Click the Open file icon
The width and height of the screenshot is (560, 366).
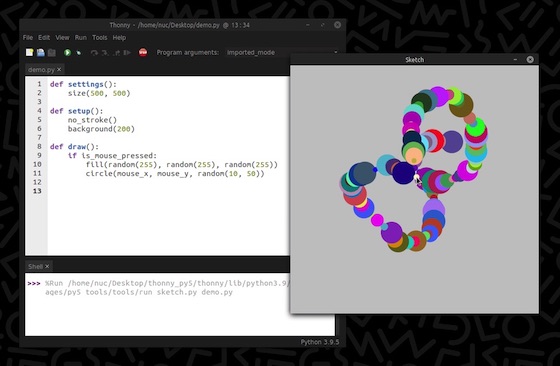pos(41,52)
